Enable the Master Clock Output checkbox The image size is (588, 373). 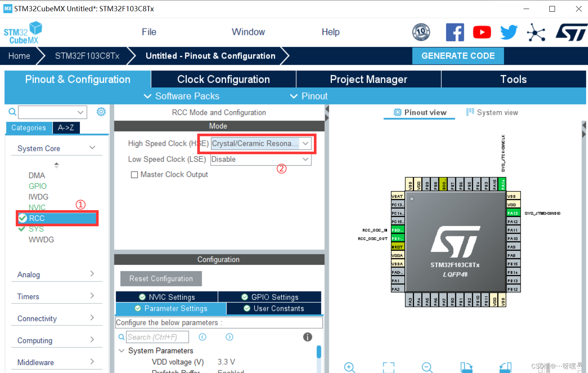pos(134,175)
